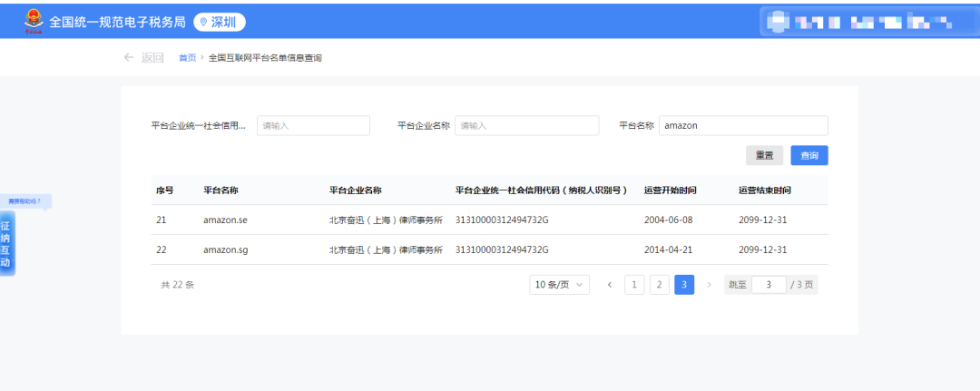980x391 pixels.
Task: Open the 深圳 location selector
Action: coord(220,22)
